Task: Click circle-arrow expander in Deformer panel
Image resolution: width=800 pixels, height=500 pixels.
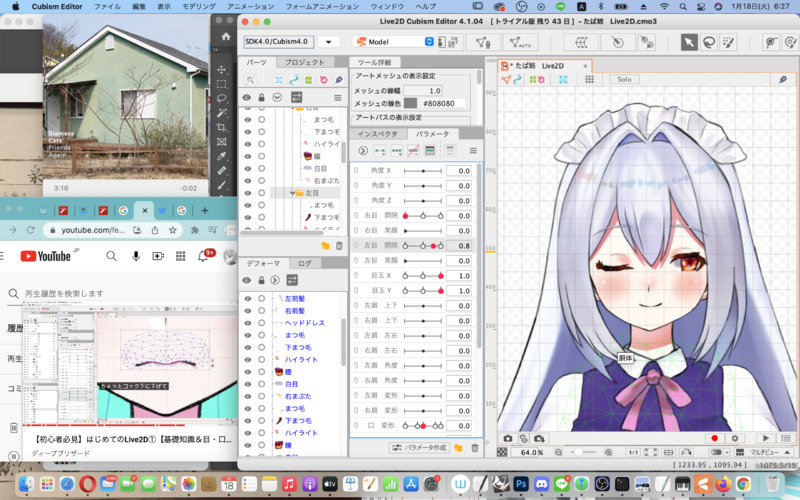Action: [275, 280]
